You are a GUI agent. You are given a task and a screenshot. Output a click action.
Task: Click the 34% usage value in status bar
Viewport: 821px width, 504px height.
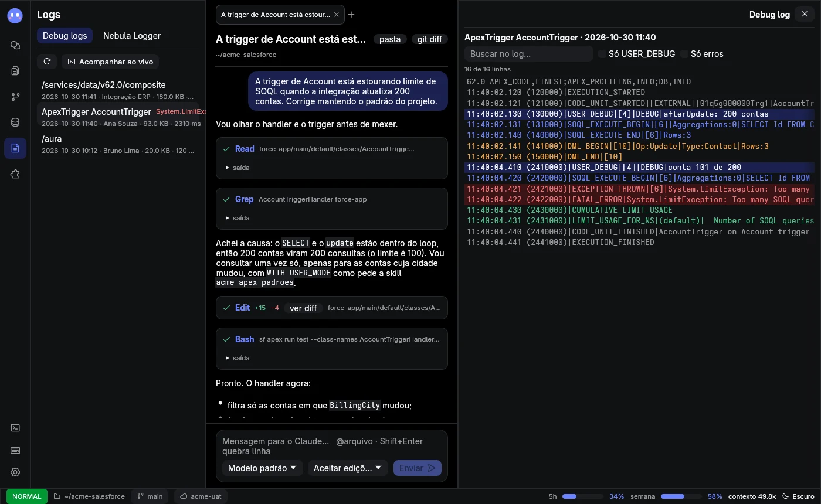(616, 496)
